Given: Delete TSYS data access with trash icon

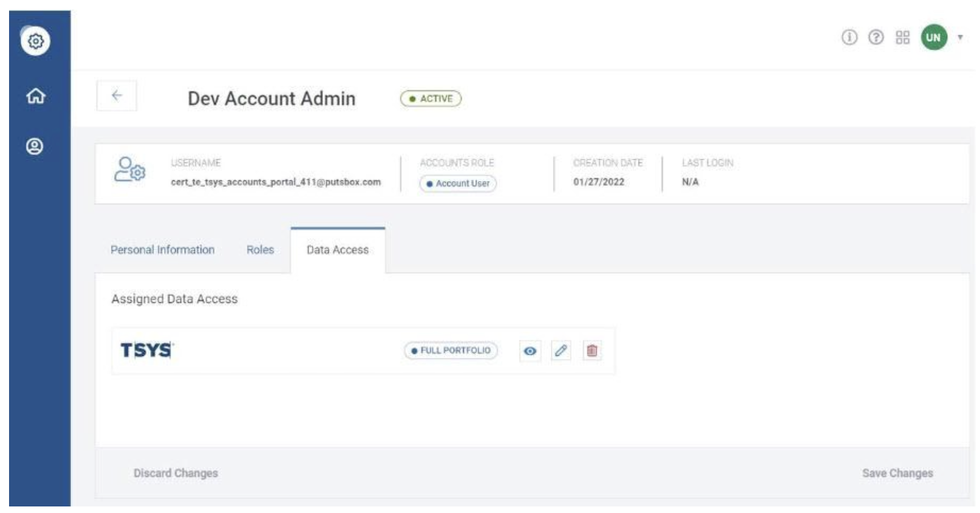Looking at the screenshot, I should [592, 351].
